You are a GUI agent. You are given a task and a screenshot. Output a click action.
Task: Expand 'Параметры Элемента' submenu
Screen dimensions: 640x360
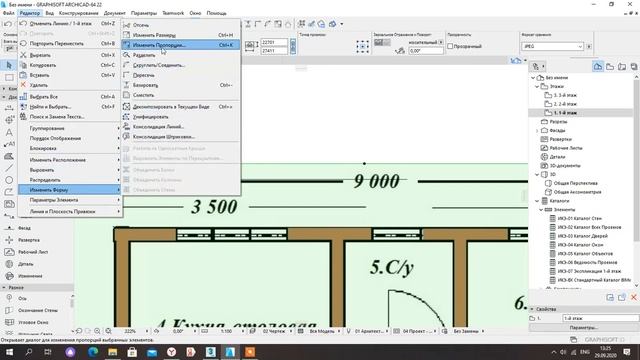pyautogui.click(x=69, y=200)
